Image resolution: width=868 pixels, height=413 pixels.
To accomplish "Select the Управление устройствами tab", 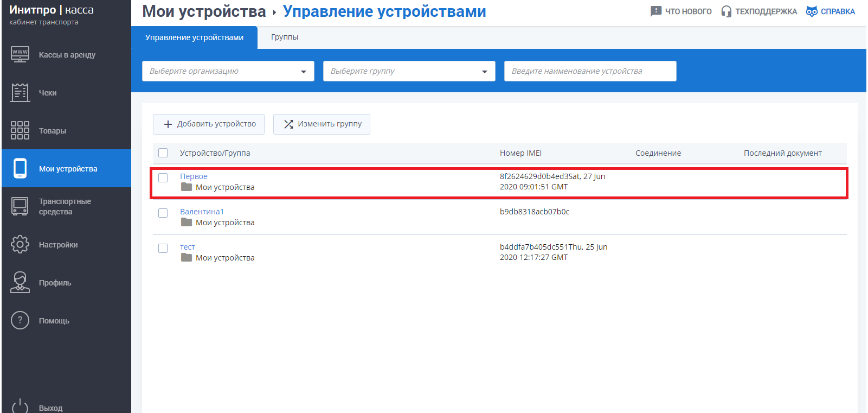I will pos(194,37).
